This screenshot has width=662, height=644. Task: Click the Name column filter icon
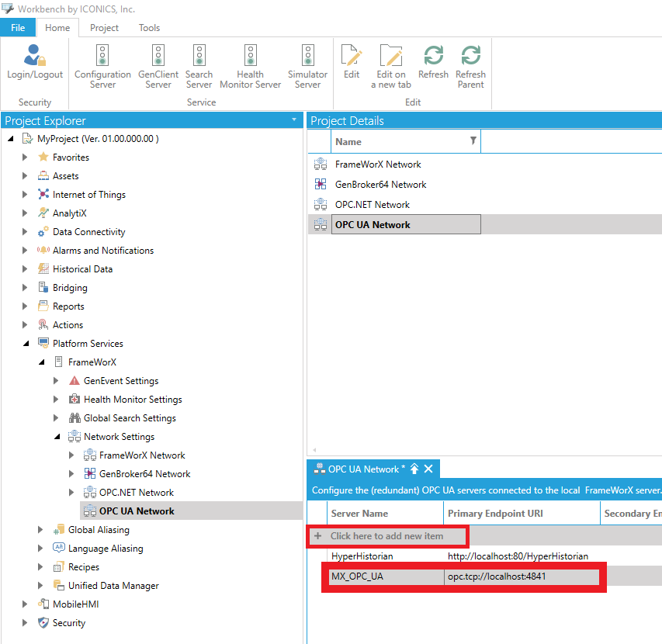coord(473,141)
